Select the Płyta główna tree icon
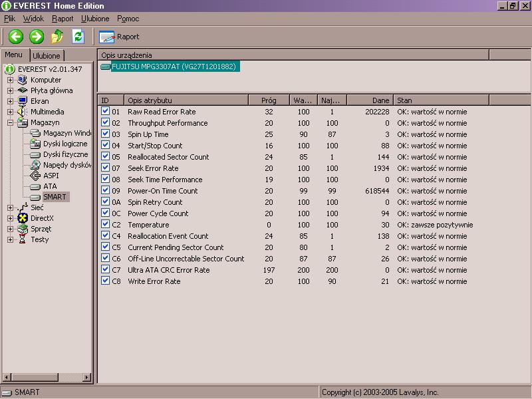The height and width of the screenshot is (399, 532). [23, 90]
